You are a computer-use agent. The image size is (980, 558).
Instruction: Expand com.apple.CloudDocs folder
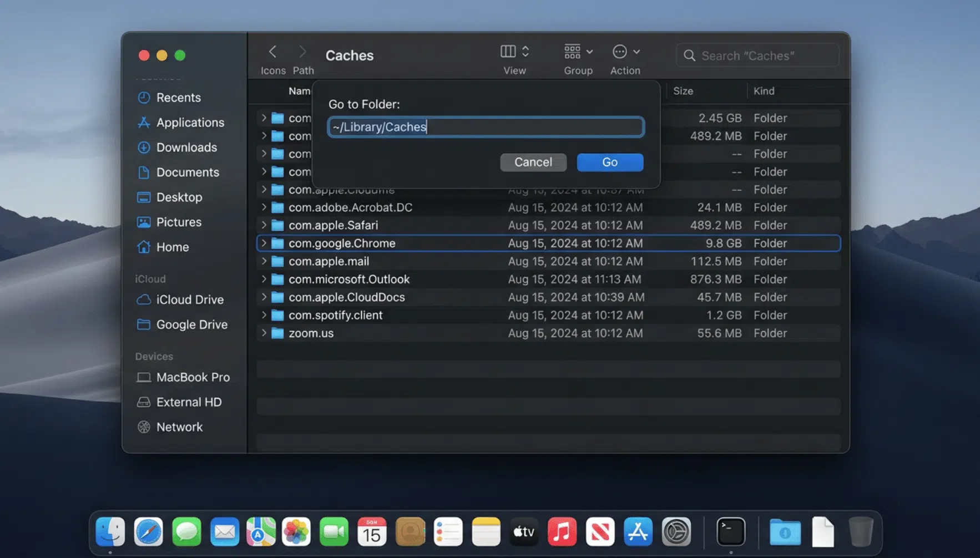click(x=264, y=297)
